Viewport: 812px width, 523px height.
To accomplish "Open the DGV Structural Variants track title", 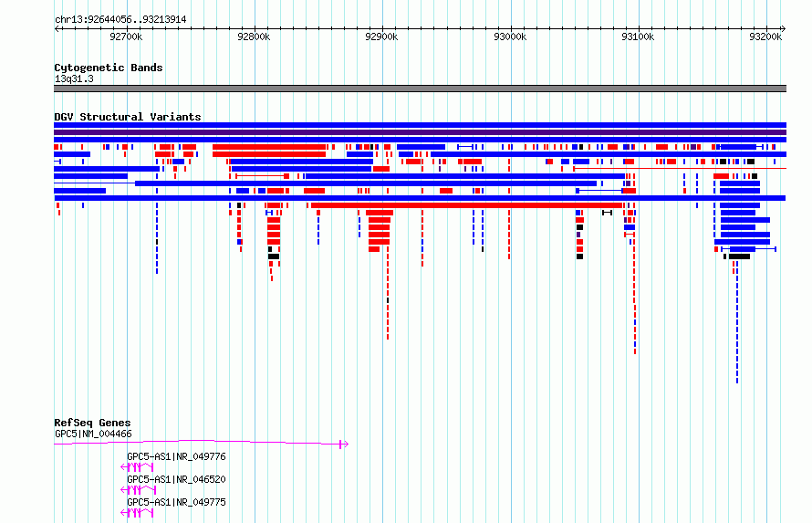I will coord(128,117).
